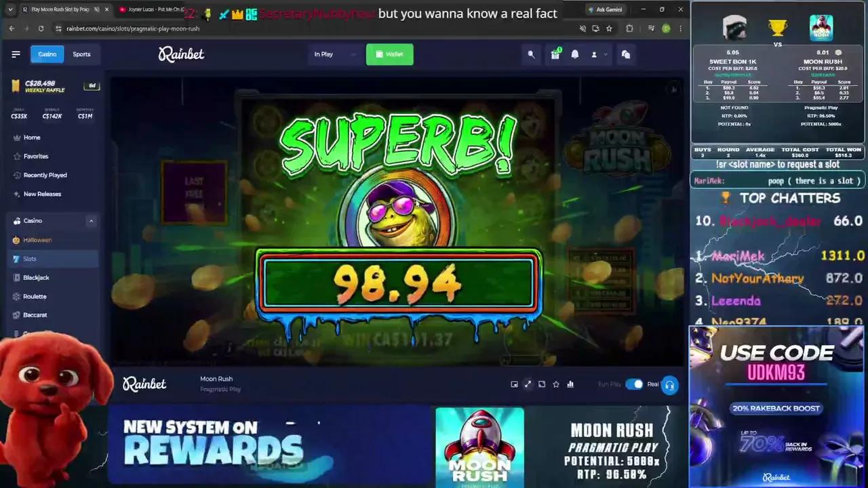Screen dimensions: 868x488
Task: Reload the page in the browser
Action: (41, 28)
